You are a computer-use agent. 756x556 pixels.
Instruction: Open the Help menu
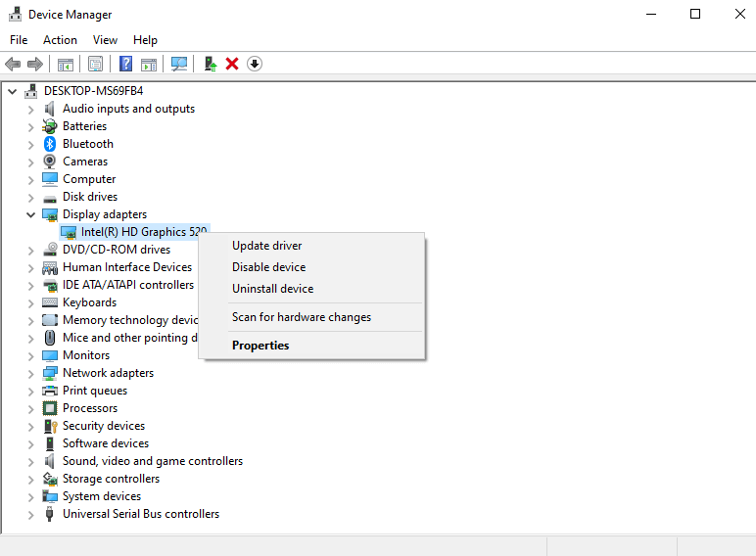pos(145,40)
